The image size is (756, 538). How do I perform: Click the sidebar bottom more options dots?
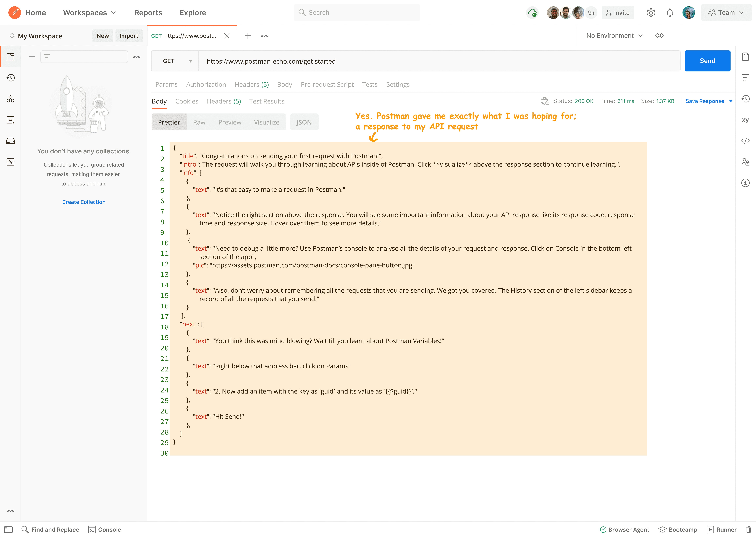[11, 511]
